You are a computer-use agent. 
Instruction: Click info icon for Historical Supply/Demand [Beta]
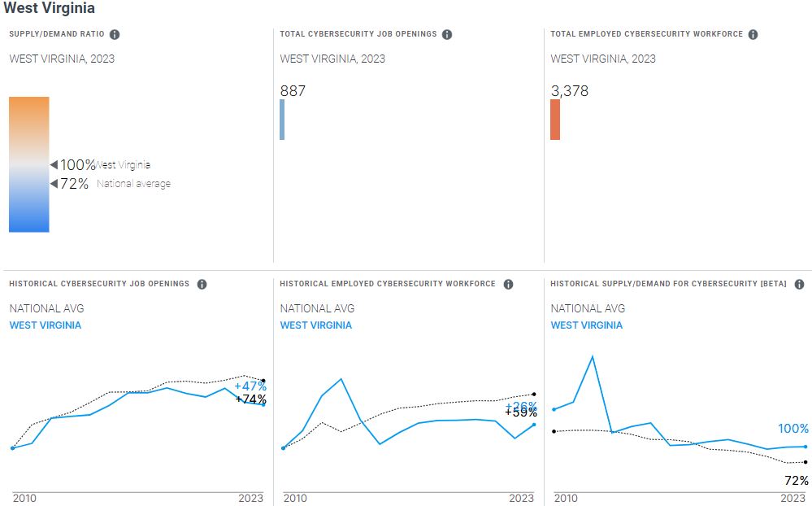pos(799,284)
